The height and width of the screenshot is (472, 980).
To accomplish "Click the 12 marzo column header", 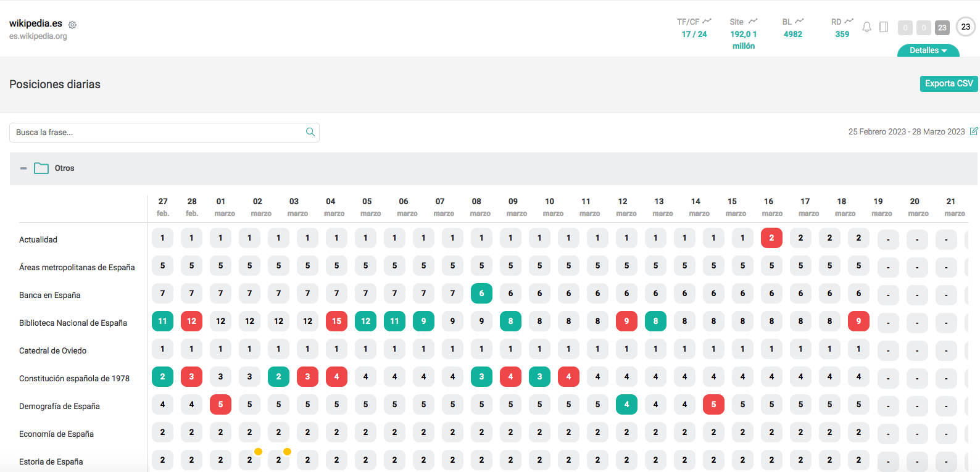I will (x=626, y=207).
